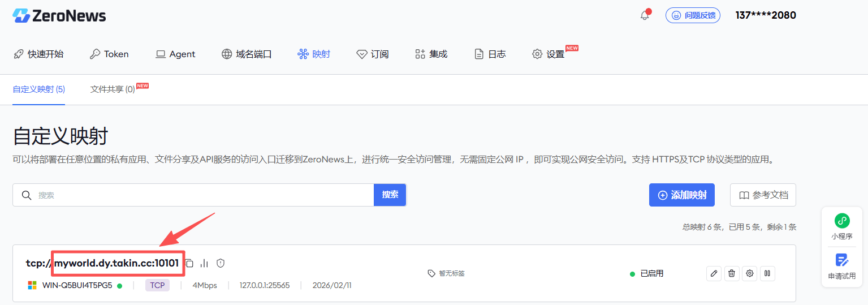Open account menu 137****2080
This screenshot has height=305, width=868.
[766, 15]
